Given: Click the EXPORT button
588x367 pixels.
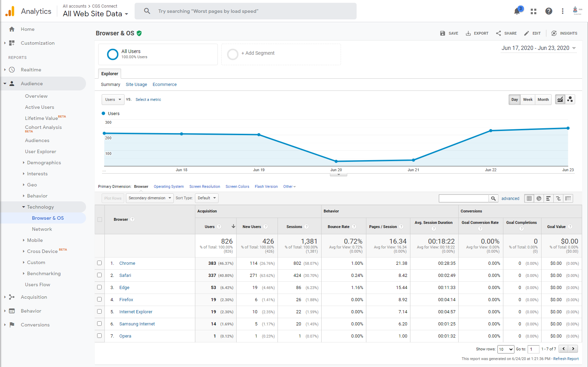Looking at the screenshot, I should tap(477, 33).
